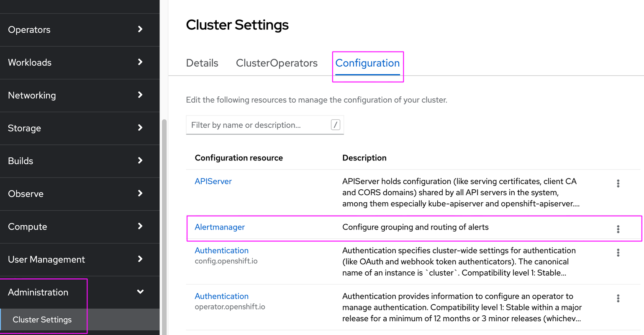
Task: Open kebab menu for APIServer row
Action: (618, 183)
